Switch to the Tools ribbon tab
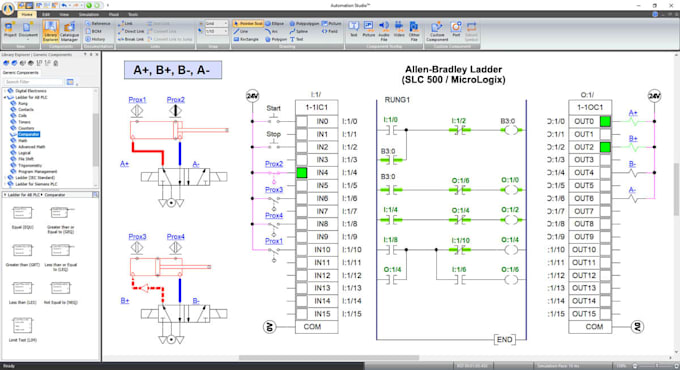Viewport: 680px width, 370px height. (x=133, y=14)
